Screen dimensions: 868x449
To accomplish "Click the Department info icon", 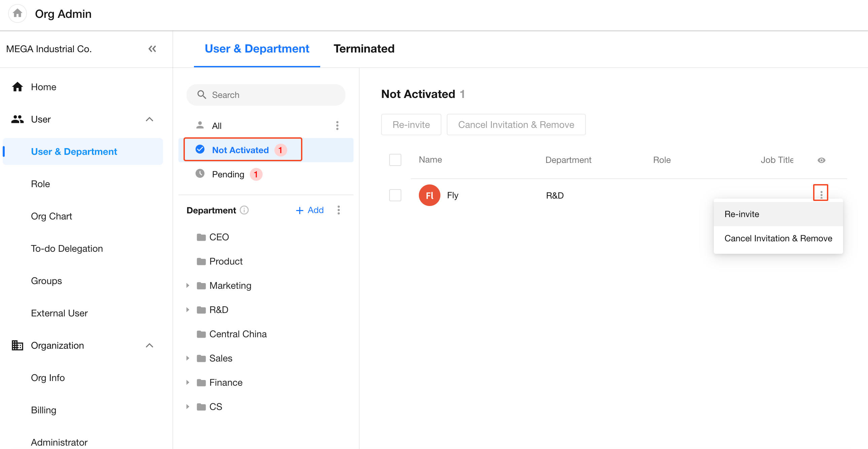I will 244,210.
